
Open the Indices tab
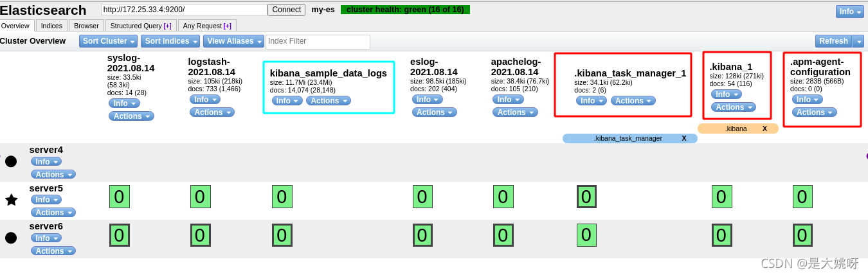(52, 26)
